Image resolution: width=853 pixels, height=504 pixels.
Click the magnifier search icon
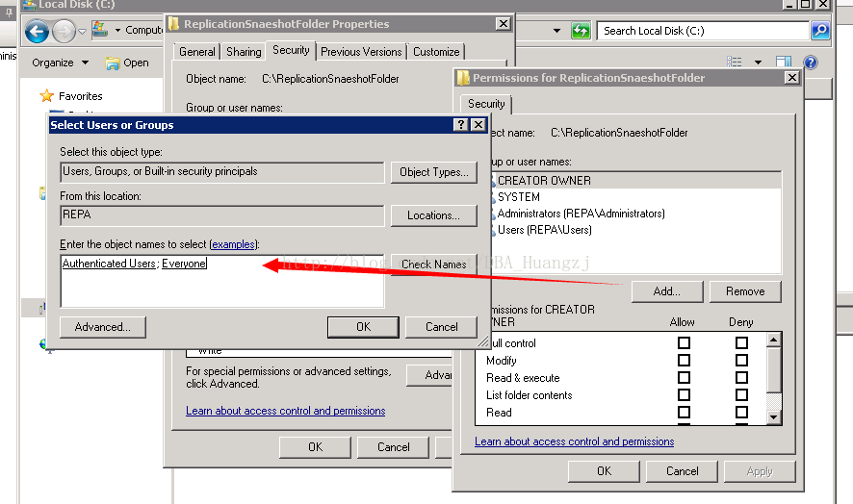point(820,31)
